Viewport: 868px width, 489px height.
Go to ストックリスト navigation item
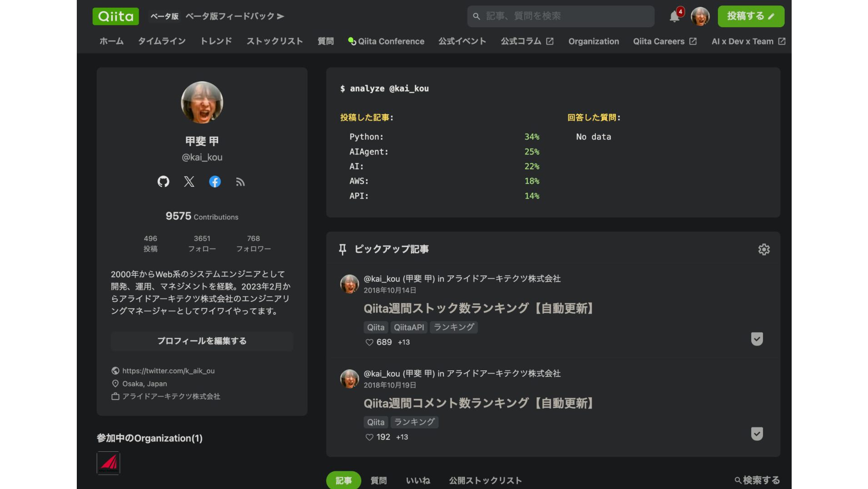coord(274,41)
